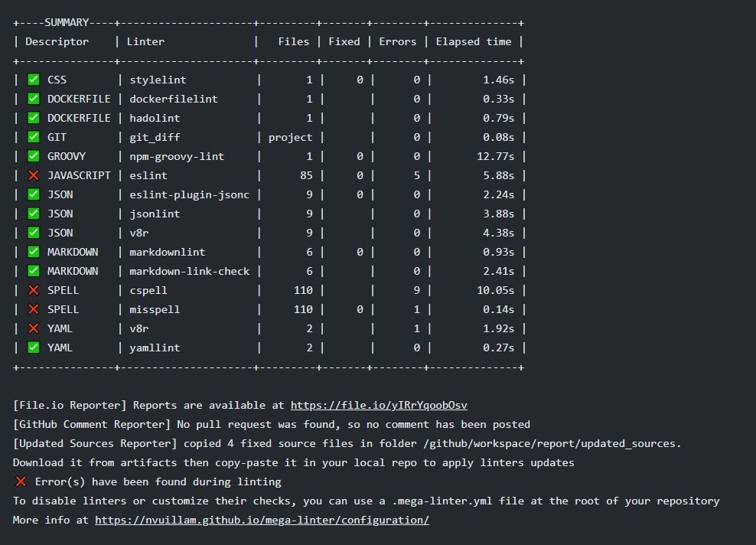Image resolution: width=756 pixels, height=545 pixels.
Task: Open the mega-linter configuration documentation link
Action: click(262, 520)
